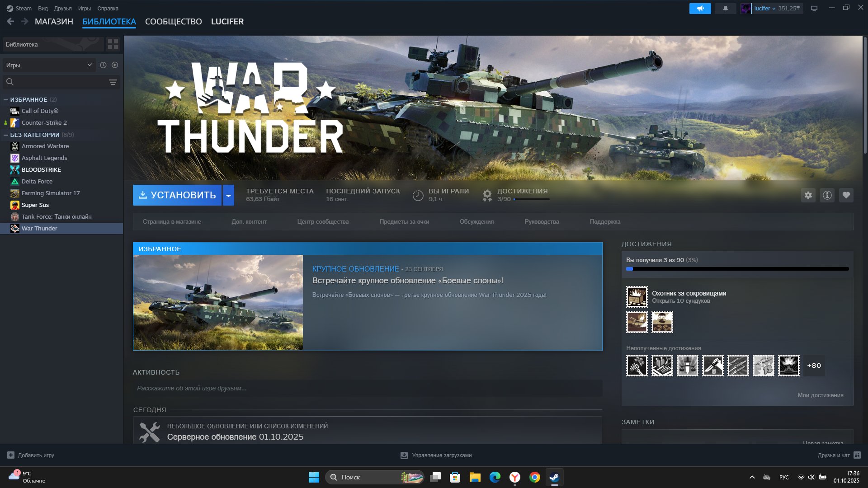This screenshot has width=868, height=488.
Task: Show recent games clock icon
Action: click(103, 65)
